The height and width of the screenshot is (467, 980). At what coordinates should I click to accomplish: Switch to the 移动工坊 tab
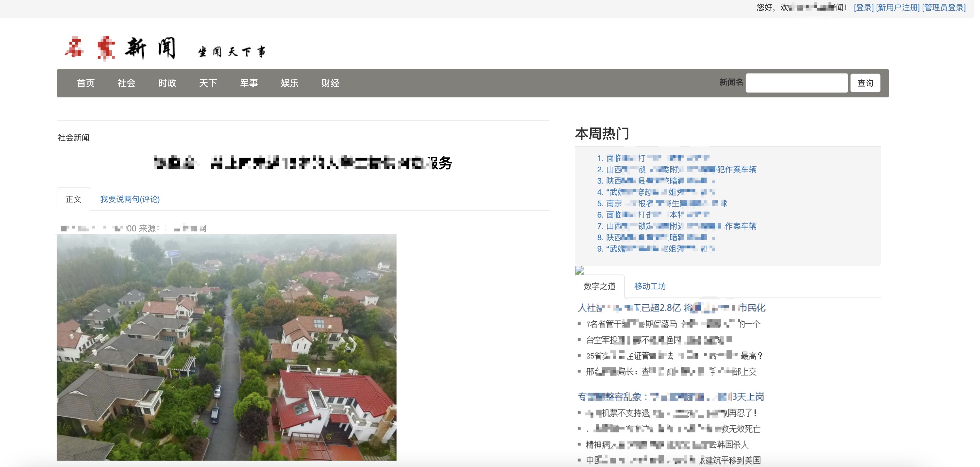click(650, 286)
